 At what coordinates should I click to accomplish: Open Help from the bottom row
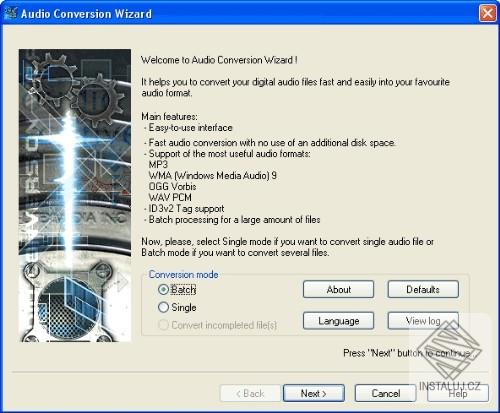pyautogui.click(x=458, y=393)
